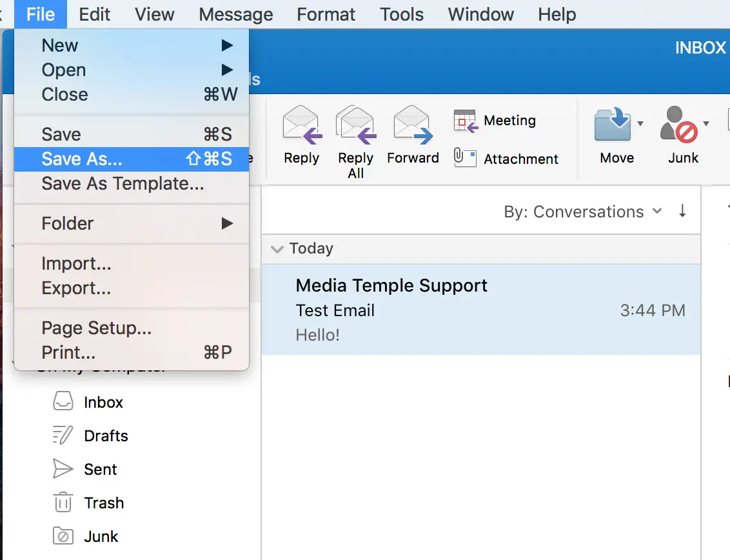This screenshot has height=560, width=730.
Task: Open the Drafts folder in sidebar
Action: (106, 435)
